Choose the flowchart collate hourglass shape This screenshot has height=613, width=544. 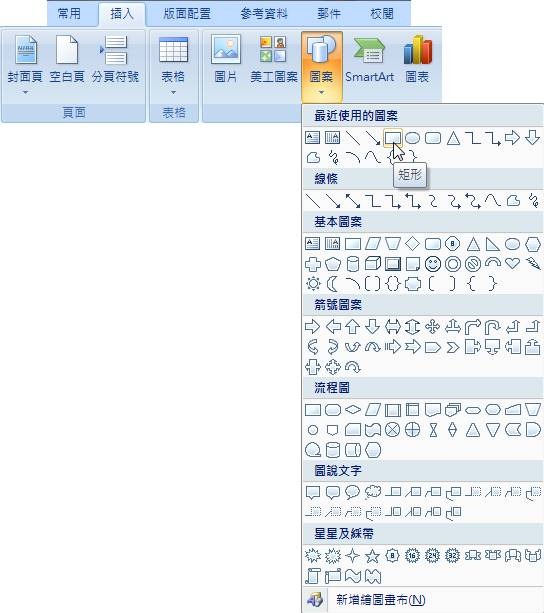tap(433, 430)
